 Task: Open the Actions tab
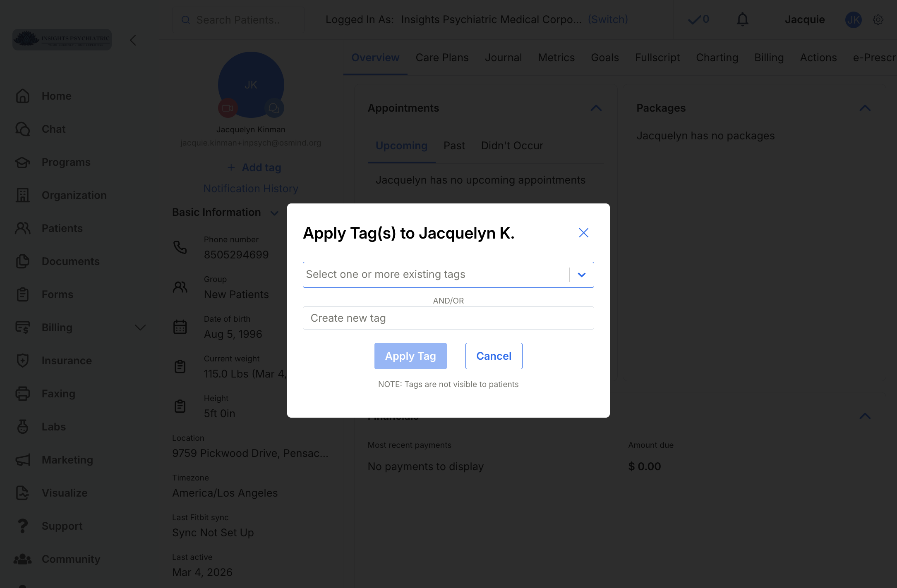tap(818, 57)
